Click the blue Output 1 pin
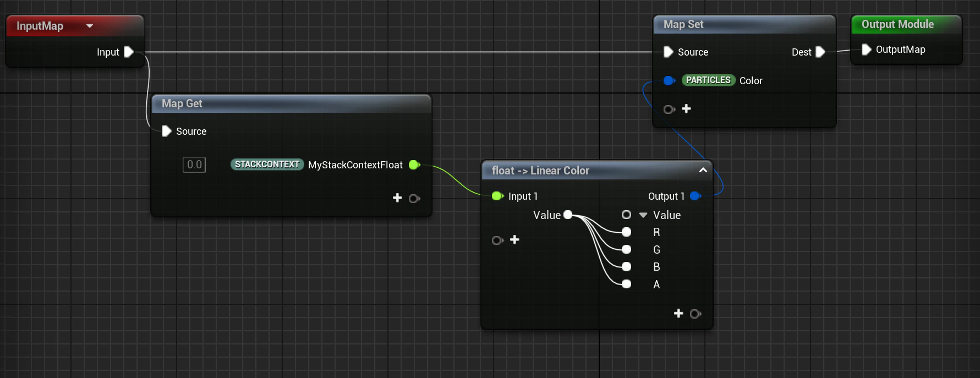Viewport: 980px width, 378px height. (696, 196)
